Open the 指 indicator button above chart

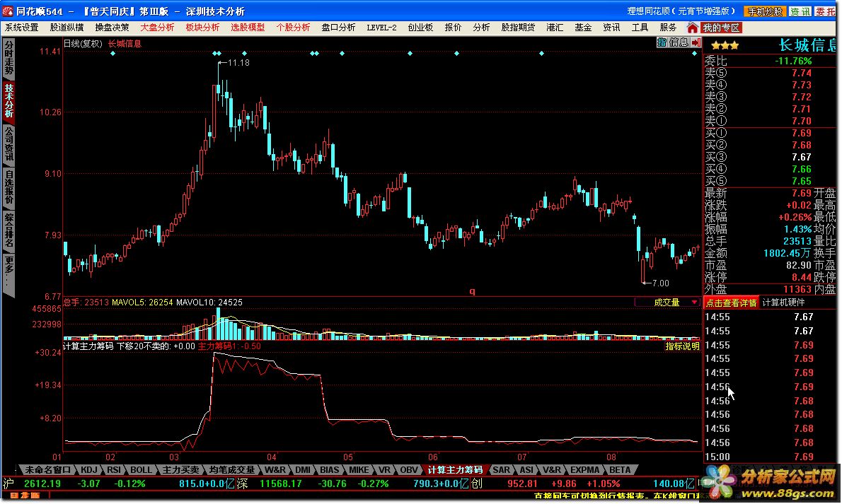click(x=662, y=42)
